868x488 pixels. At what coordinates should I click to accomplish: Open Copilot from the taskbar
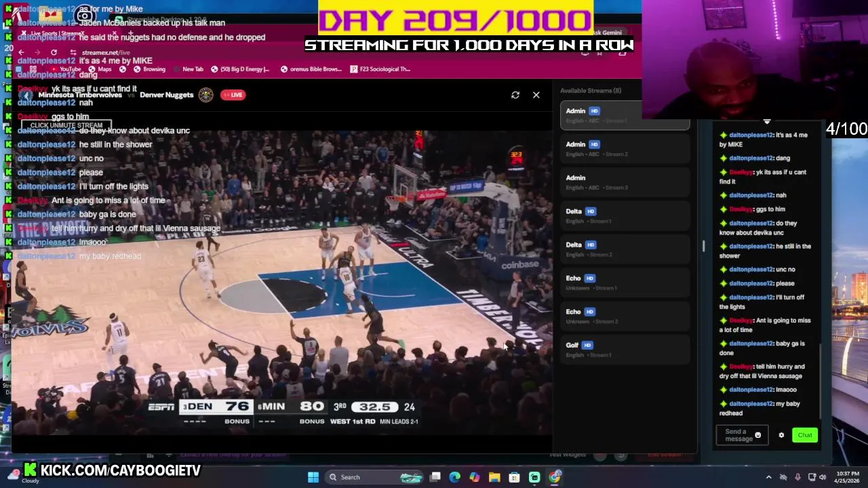point(475,477)
